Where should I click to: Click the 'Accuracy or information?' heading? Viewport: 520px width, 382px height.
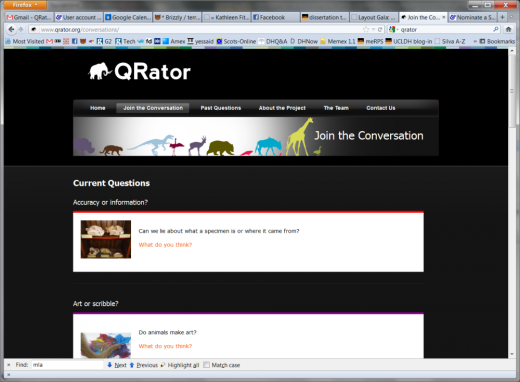(110, 202)
